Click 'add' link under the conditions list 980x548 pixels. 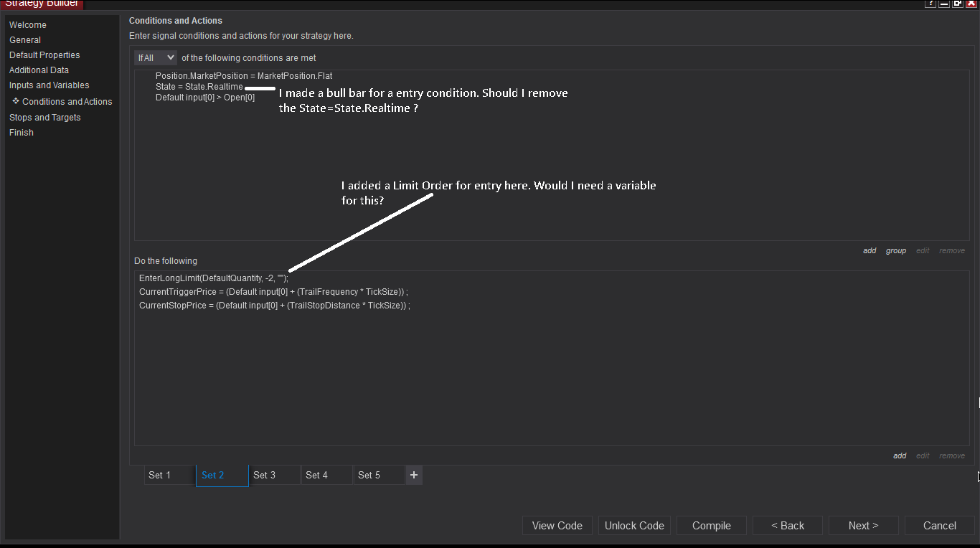tap(870, 251)
